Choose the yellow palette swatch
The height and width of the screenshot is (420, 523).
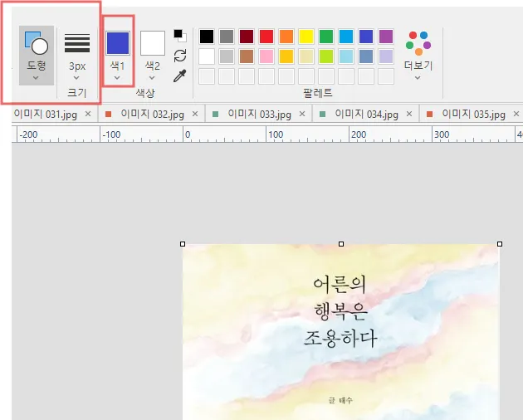point(306,37)
